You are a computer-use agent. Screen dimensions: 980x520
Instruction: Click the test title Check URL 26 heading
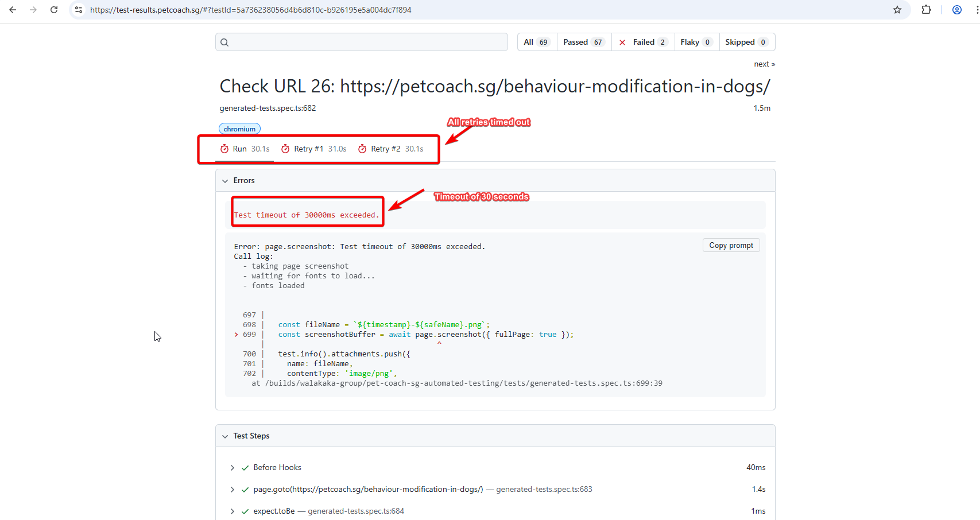point(495,86)
